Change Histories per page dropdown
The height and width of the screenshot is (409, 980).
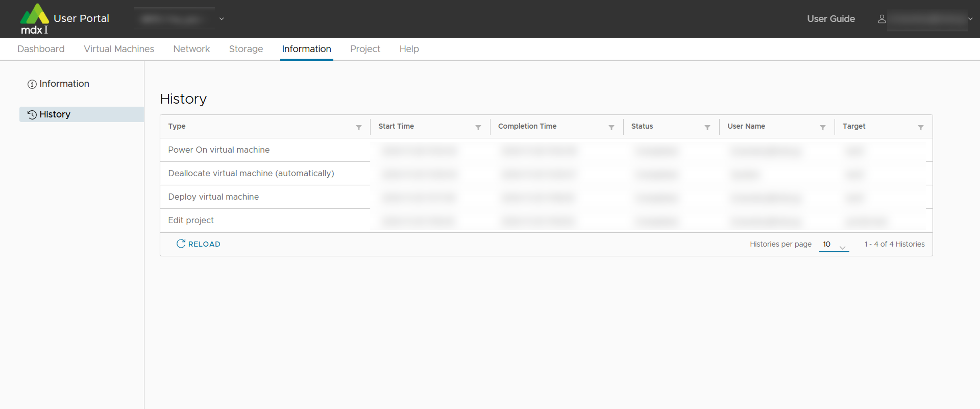833,245
